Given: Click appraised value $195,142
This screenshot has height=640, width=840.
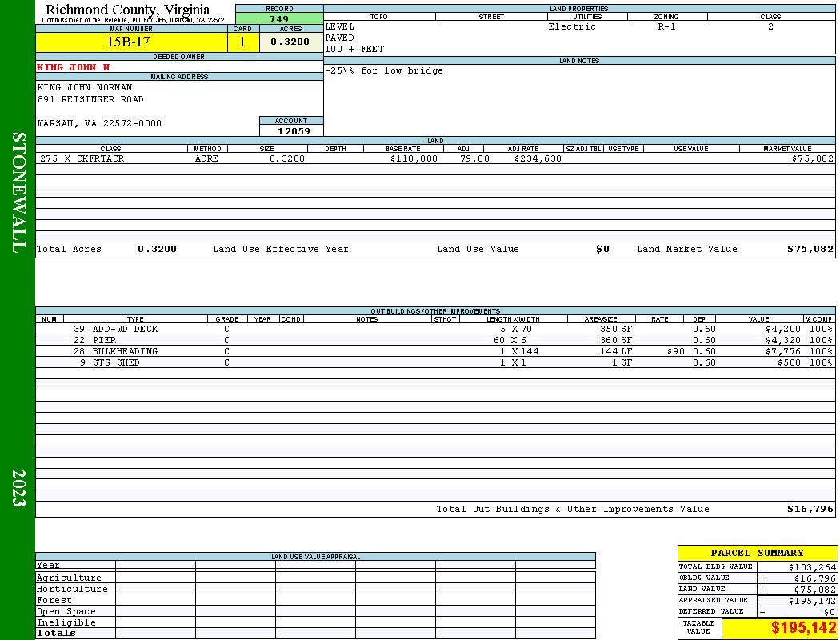Looking at the screenshot, I should (812, 601).
